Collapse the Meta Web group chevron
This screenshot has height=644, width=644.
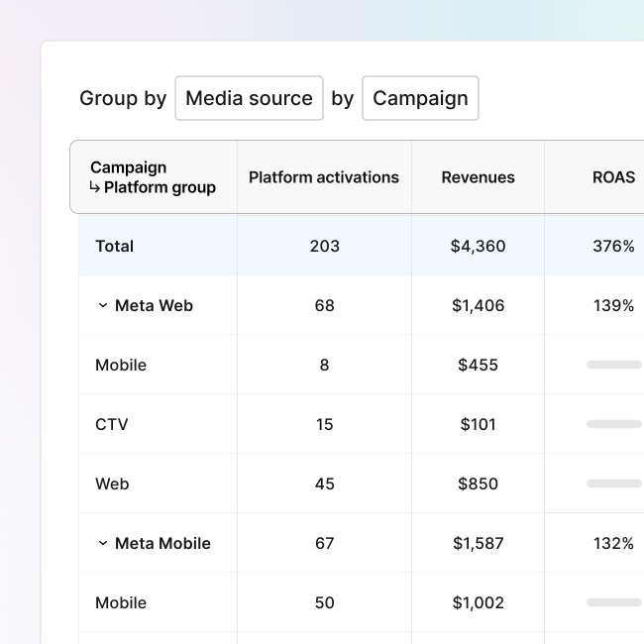(102, 306)
